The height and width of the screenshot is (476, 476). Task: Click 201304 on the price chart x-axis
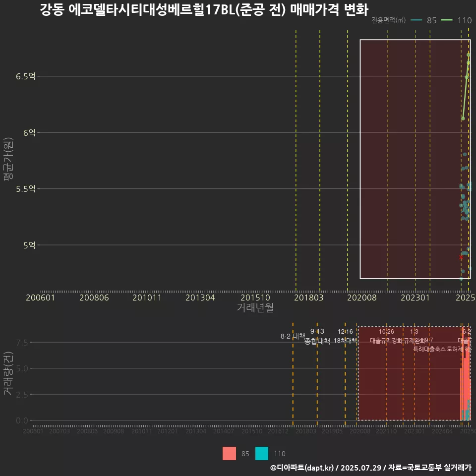200,297
